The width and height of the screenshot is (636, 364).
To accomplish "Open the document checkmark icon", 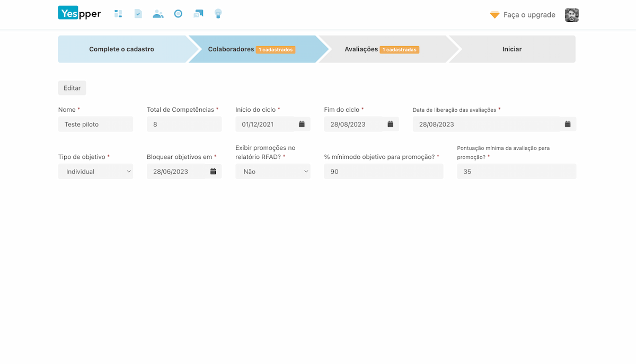I will pyautogui.click(x=138, y=14).
